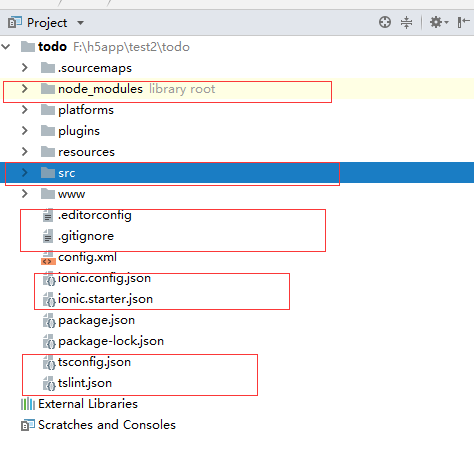Click the node_modules folder icon
The width and height of the screenshot is (474, 473).
(x=48, y=89)
